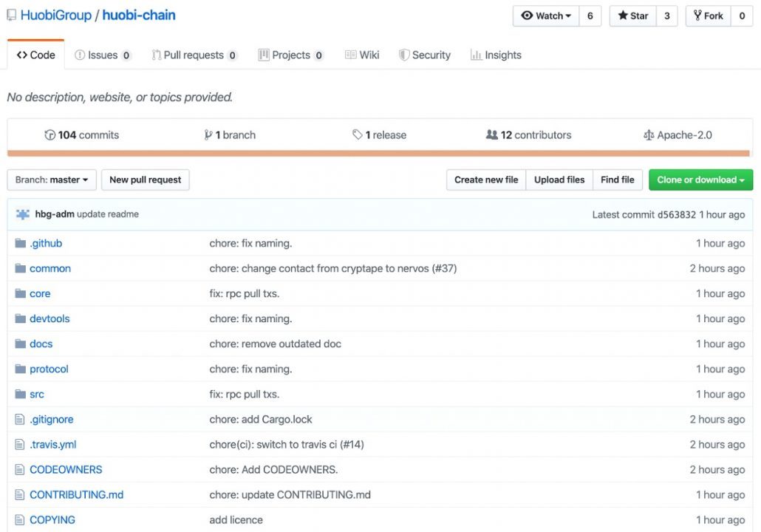Screen dimensions: 761x532
Task: Click the docs folder icon
Action: coord(20,344)
